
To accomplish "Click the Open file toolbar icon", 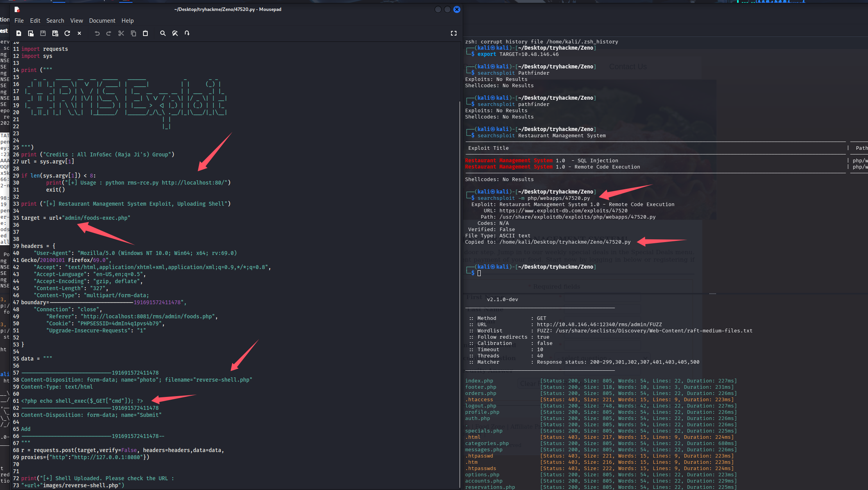I will (31, 33).
